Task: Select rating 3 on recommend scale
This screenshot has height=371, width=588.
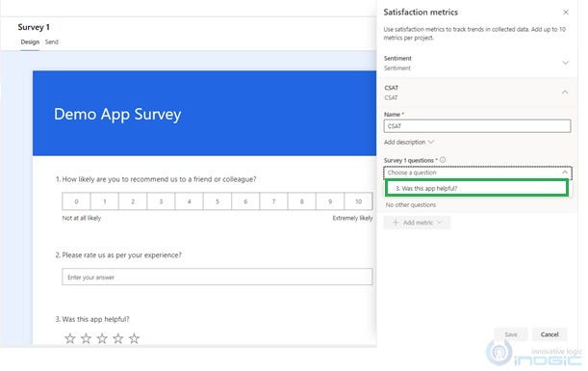Action: [161, 201]
